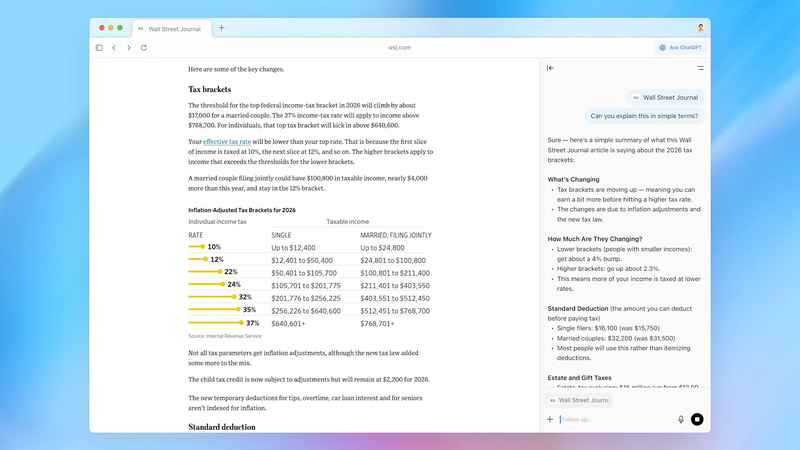This screenshot has height=450, width=800.
Task: Add an attachment with plus icon
Action: (550, 419)
